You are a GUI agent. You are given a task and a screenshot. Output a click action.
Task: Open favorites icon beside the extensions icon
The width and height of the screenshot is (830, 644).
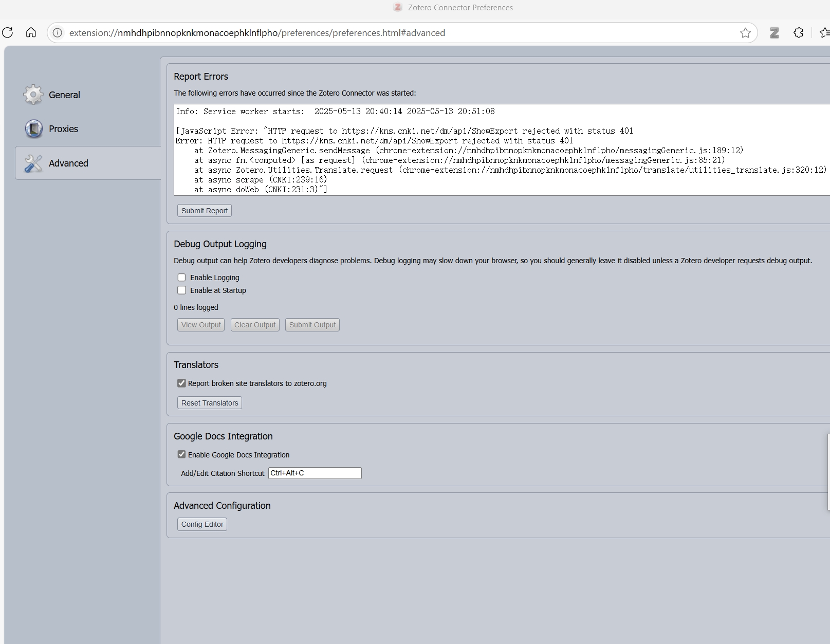click(825, 33)
